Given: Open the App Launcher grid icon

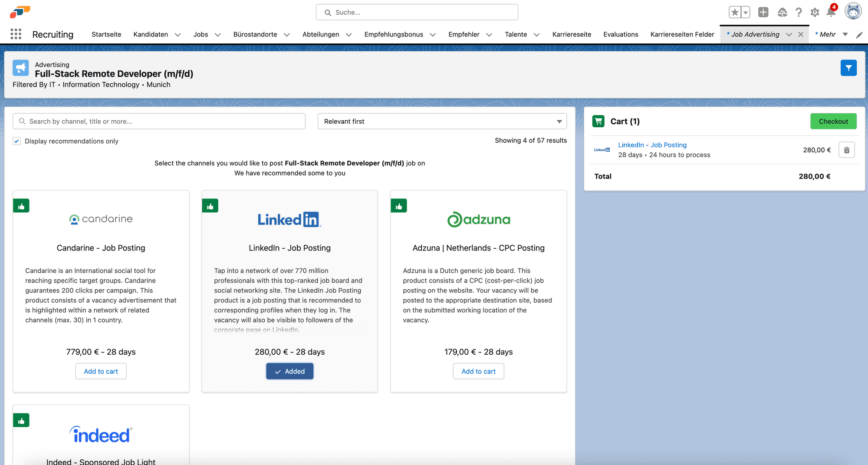Looking at the screenshot, I should (16, 34).
